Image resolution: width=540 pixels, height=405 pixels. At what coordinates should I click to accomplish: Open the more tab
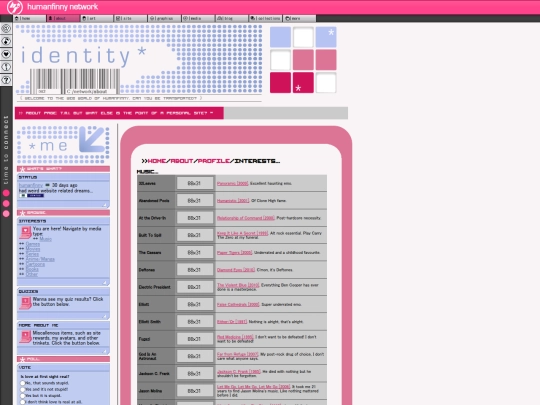[x=299, y=18]
